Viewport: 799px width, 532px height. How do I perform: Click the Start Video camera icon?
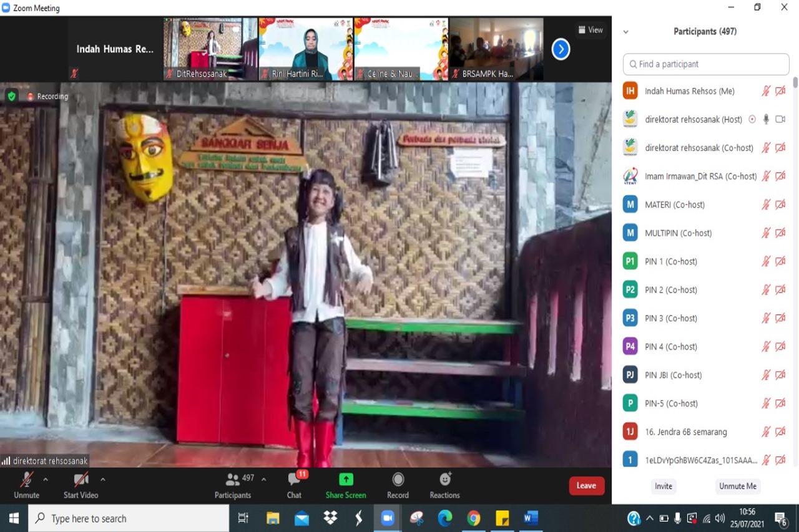(81, 480)
